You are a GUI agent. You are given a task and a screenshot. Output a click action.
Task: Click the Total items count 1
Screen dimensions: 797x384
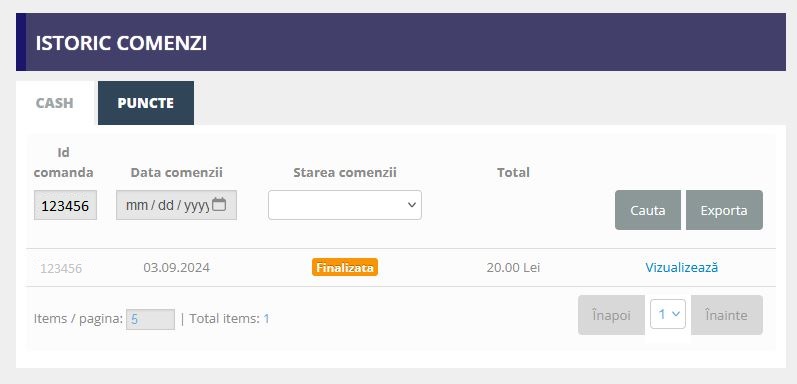tap(266, 319)
